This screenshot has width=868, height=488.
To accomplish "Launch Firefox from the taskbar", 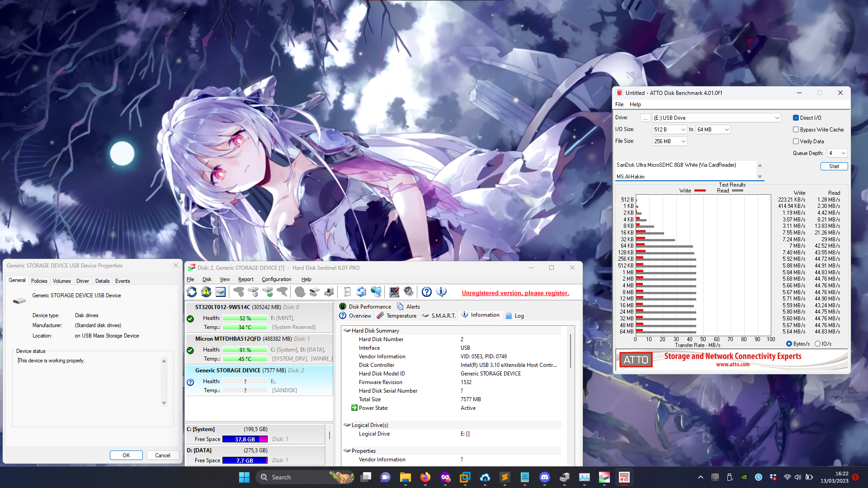I will pyautogui.click(x=425, y=477).
